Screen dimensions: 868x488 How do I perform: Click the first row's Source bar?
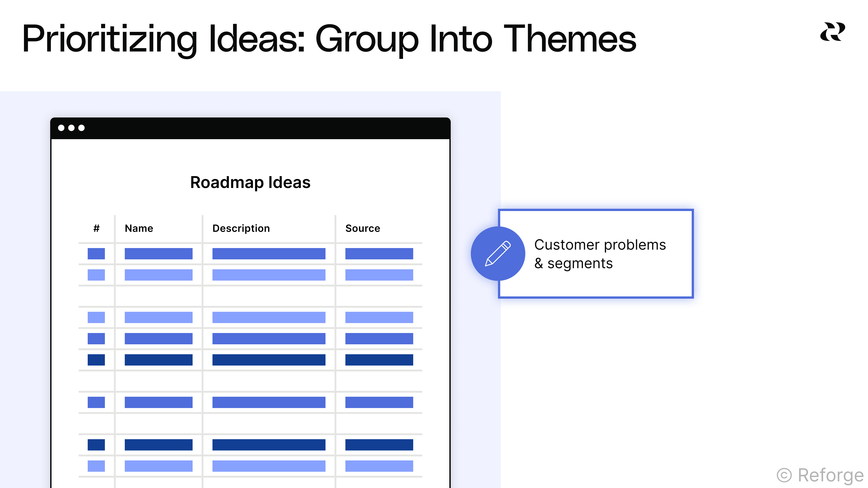tap(379, 253)
